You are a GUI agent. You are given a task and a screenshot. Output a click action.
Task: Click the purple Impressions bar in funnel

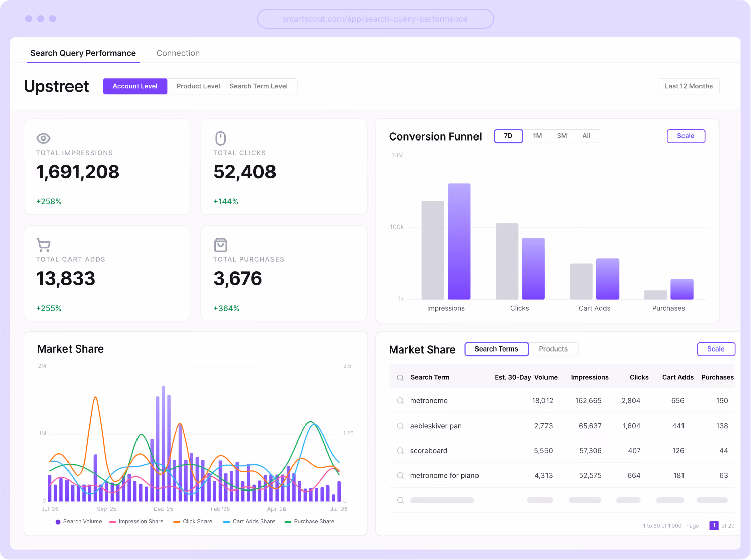459,242
